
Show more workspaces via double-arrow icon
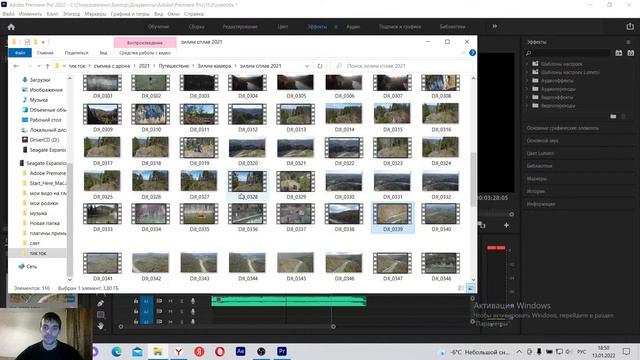(495, 27)
